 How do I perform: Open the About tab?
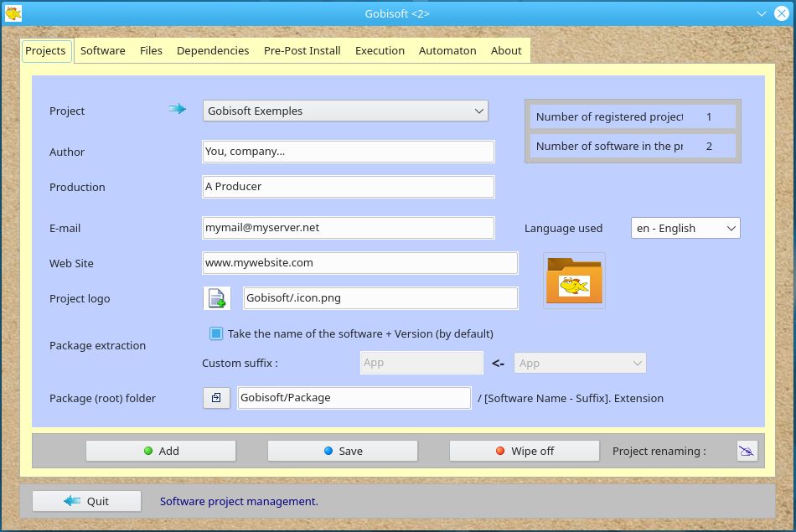point(506,50)
